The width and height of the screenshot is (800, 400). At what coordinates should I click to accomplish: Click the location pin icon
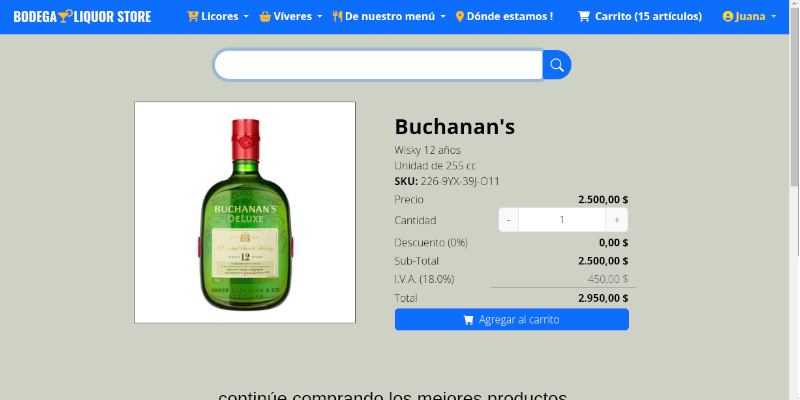click(460, 17)
